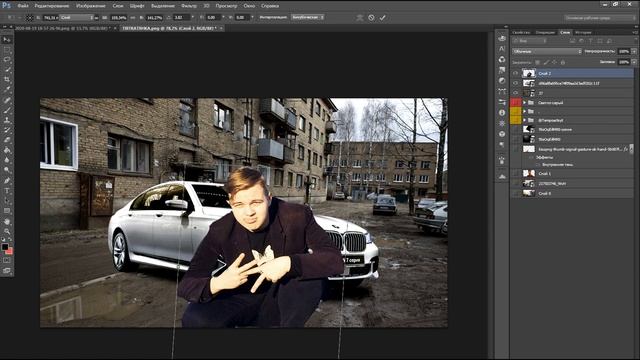Hide the layer named 37
Screen dimensions: 640x360
pyautogui.click(x=516, y=93)
